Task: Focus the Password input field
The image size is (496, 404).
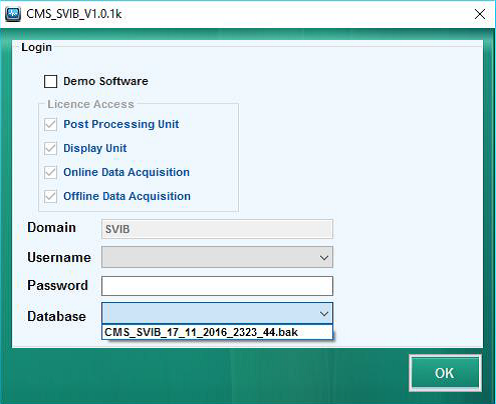Action: tap(217, 286)
